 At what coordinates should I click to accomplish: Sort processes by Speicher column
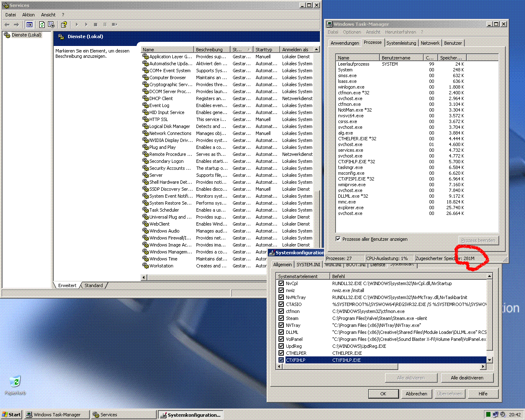tap(452, 58)
